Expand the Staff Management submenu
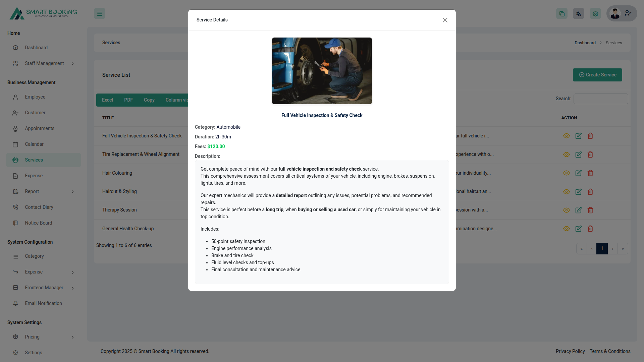This screenshot has height=362, width=644. click(x=73, y=63)
